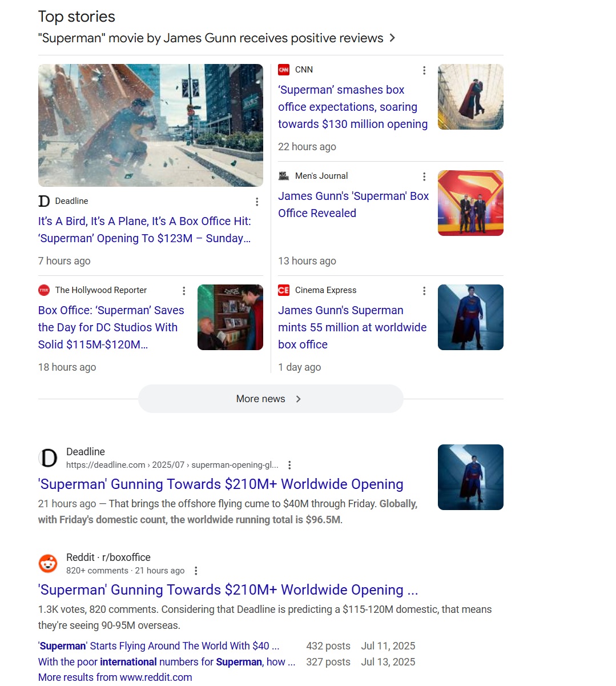The image size is (616, 686).
Task: Click the '432 posts' count text
Action: tap(328, 646)
